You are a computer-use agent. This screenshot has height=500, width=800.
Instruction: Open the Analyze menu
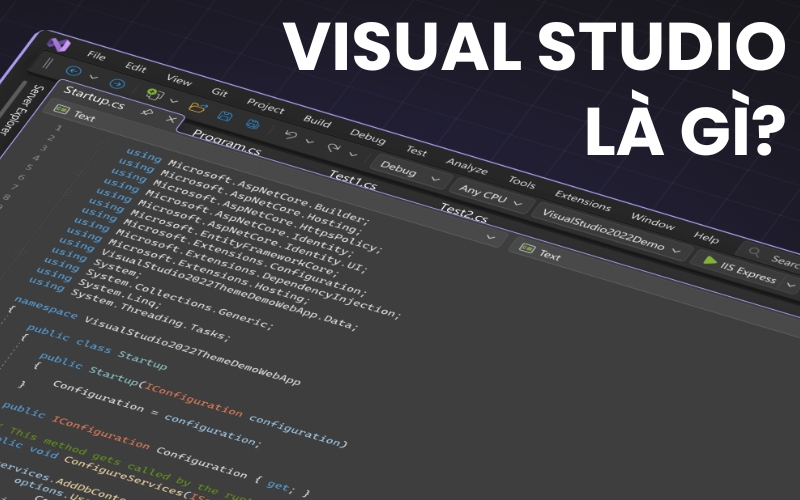466,166
